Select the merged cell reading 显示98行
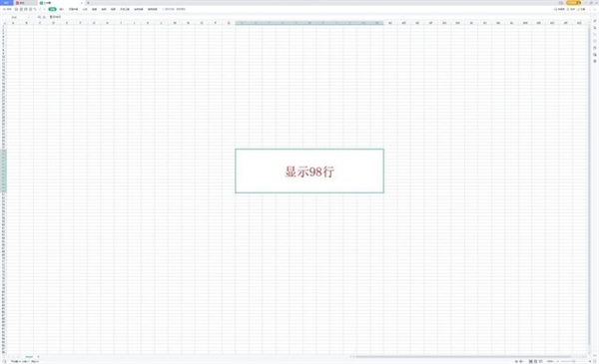Viewport: 599px width, 364px height. (x=309, y=171)
